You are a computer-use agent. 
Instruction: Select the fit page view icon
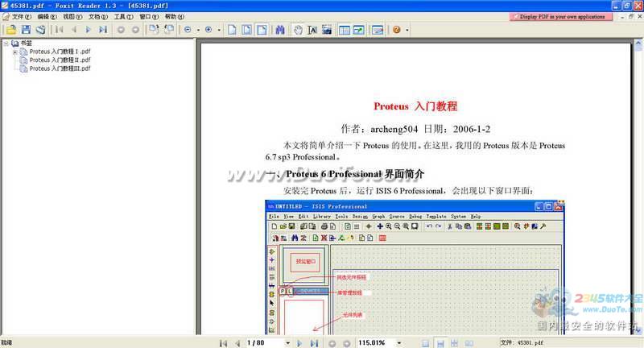click(247, 30)
